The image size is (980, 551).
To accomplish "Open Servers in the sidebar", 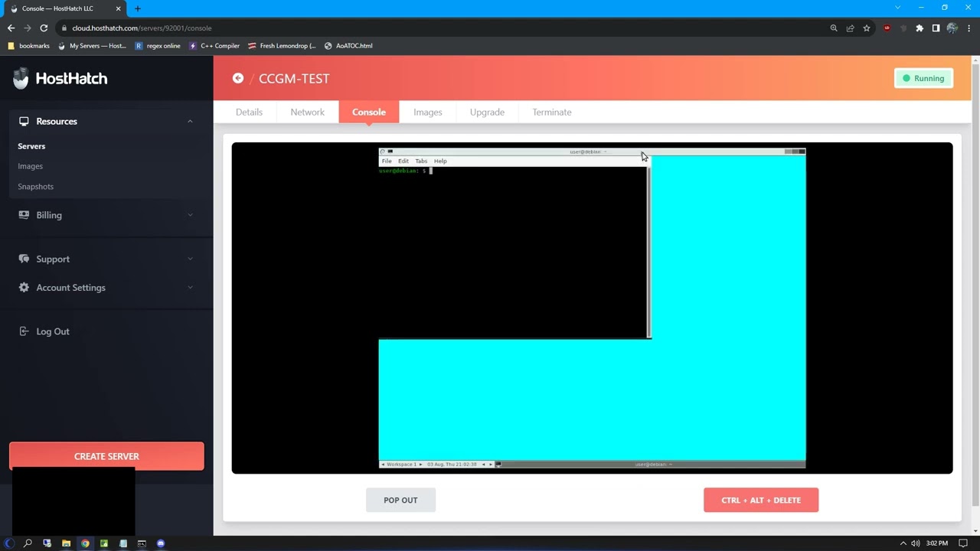I will (31, 146).
